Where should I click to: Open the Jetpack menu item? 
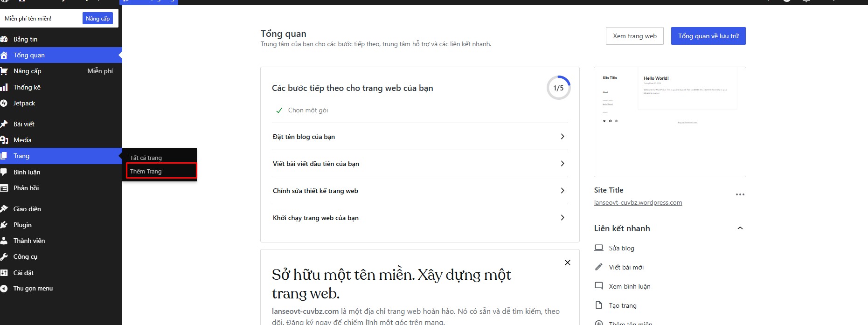click(61, 103)
